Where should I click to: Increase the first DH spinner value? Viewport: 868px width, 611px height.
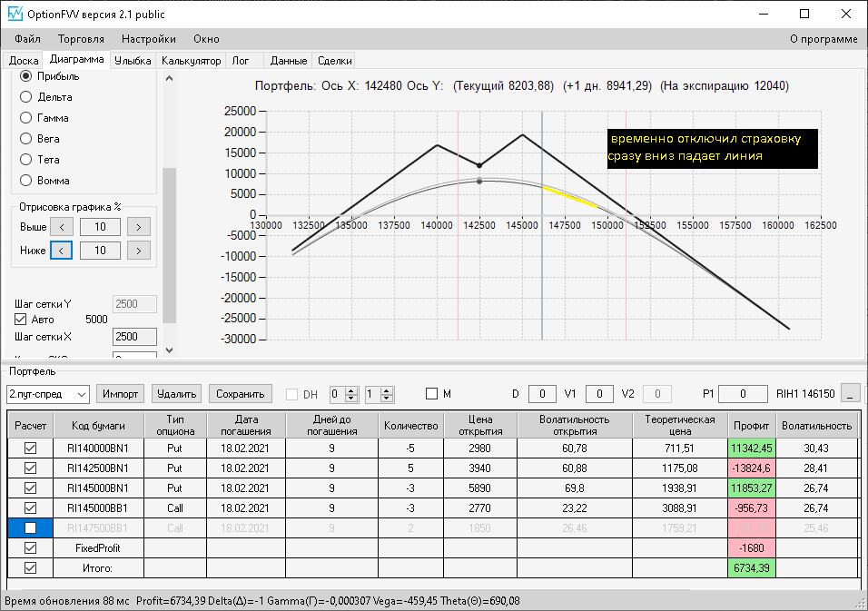351,390
